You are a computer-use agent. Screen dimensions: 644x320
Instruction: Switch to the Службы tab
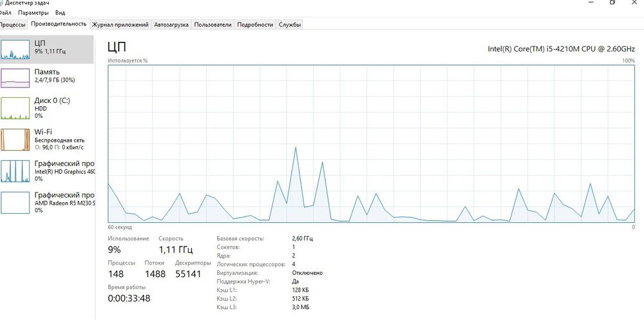pos(290,24)
